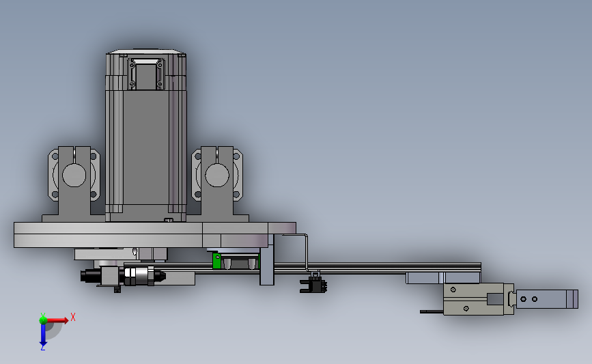This screenshot has width=592, height=364.
Task: Select the pneumatic gripper cylinder body
Action: pos(473,299)
